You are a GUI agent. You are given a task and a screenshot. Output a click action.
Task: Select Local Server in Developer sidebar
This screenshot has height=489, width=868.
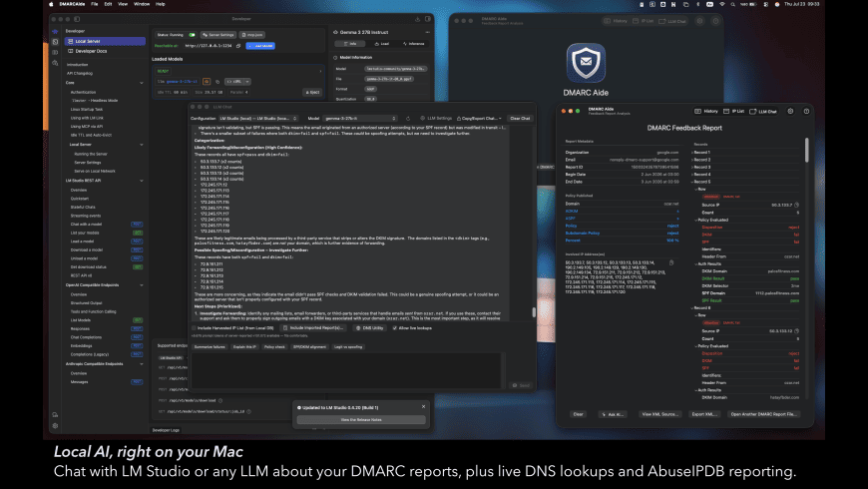pyautogui.click(x=105, y=42)
